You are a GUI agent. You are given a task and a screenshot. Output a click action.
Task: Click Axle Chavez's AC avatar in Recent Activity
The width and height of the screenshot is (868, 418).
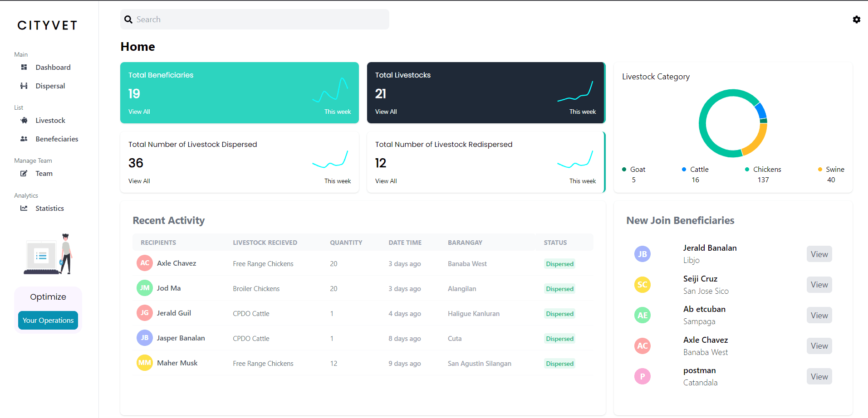click(144, 263)
